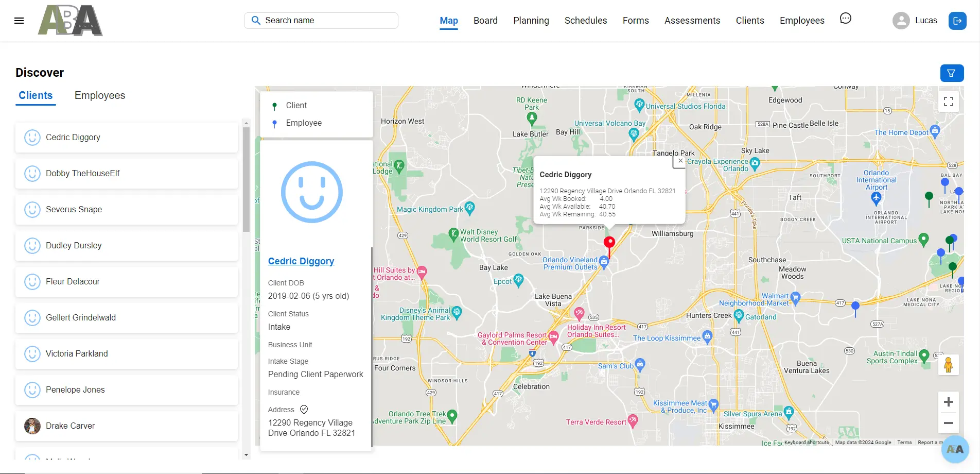
Task: Go to Schedules
Action: tap(586, 21)
